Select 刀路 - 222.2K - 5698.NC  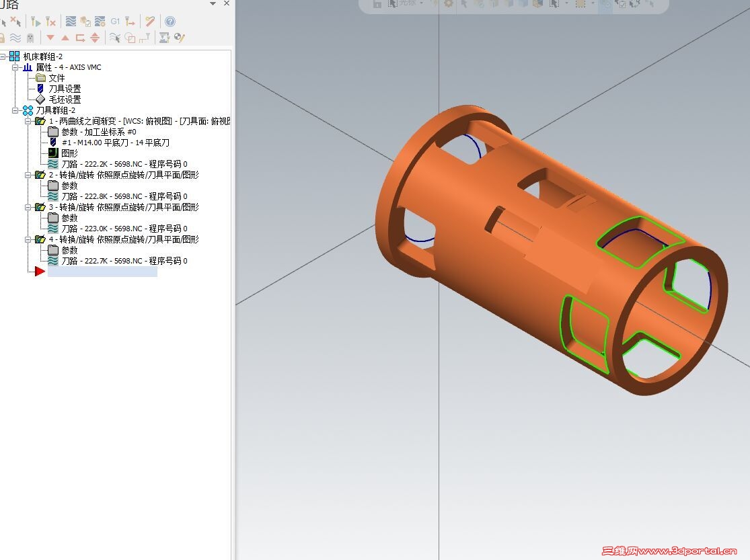click(124, 164)
